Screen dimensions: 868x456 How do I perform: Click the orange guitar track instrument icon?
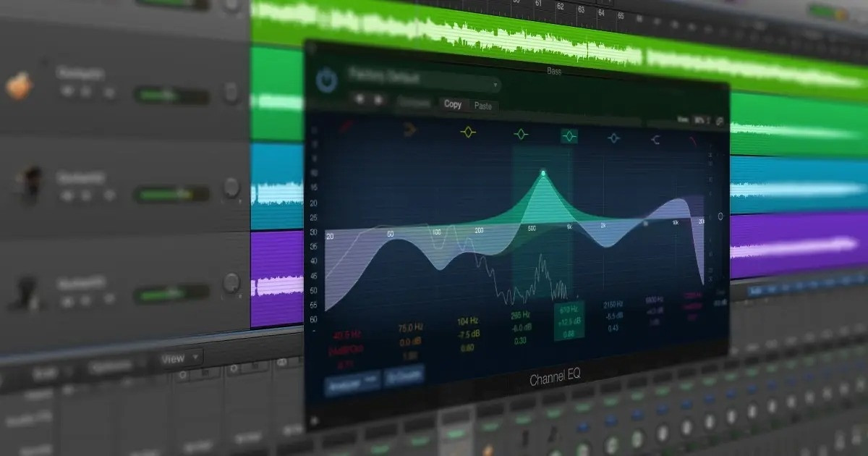pos(19,86)
